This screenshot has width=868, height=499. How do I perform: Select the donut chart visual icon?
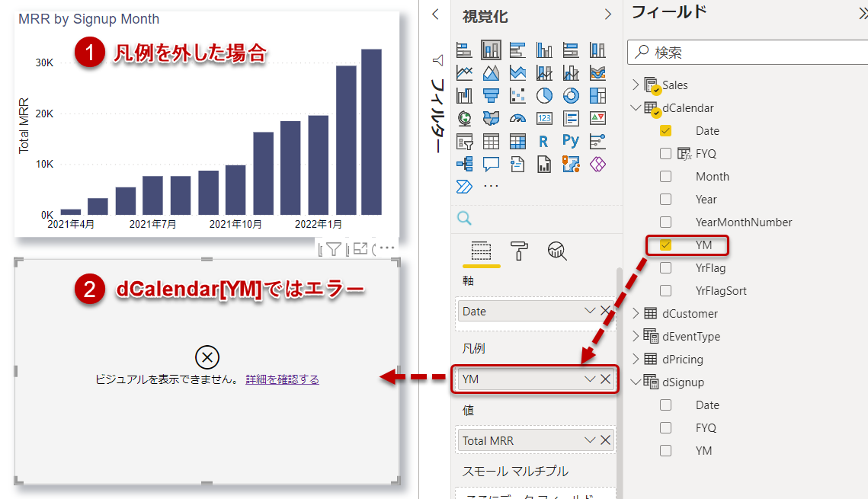tap(571, 95)
